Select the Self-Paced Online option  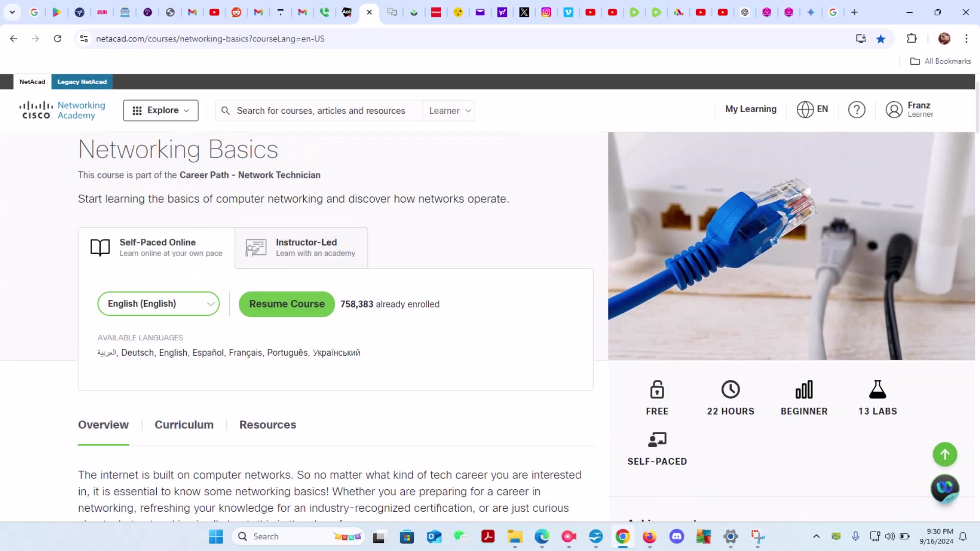157,247
